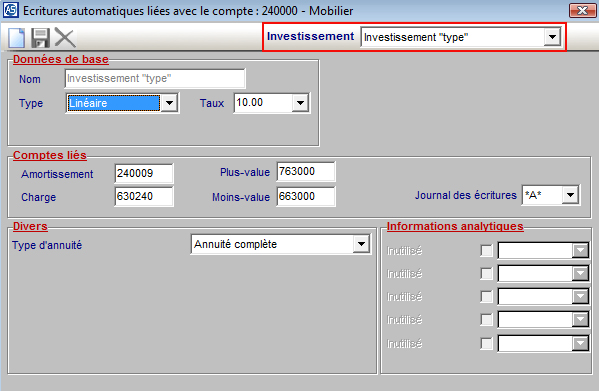Screen dimensions: 599x391
Task: Click the Comptes liés heading
Action: [50, 155]
